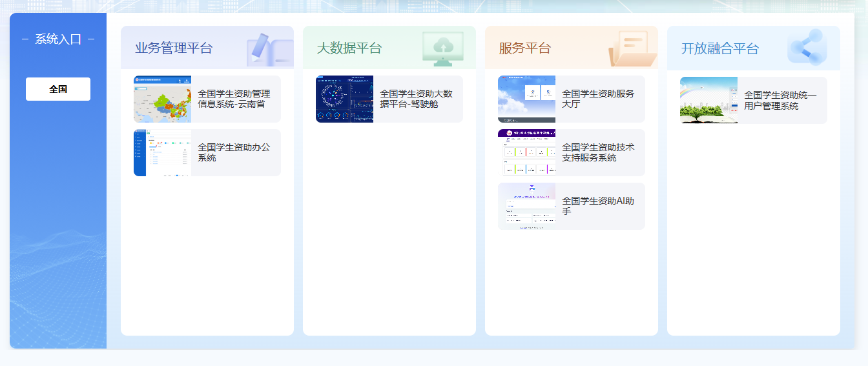Click the 系统入口 sidebar heading
868x366 pixels.
pyautogui.click(x=58, y=39)
